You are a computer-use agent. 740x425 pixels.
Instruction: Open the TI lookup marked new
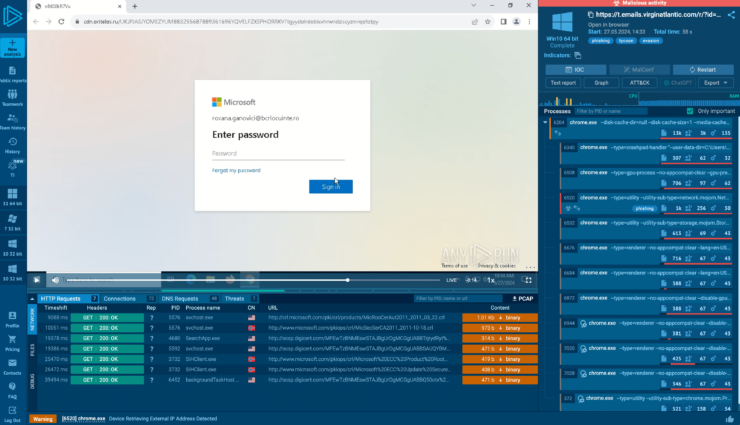[x=12, y=168]
